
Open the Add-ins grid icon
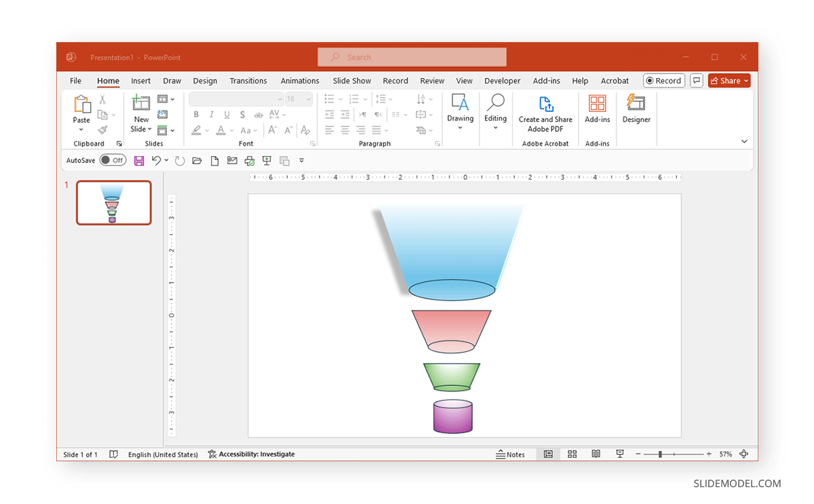pos(598,103)
